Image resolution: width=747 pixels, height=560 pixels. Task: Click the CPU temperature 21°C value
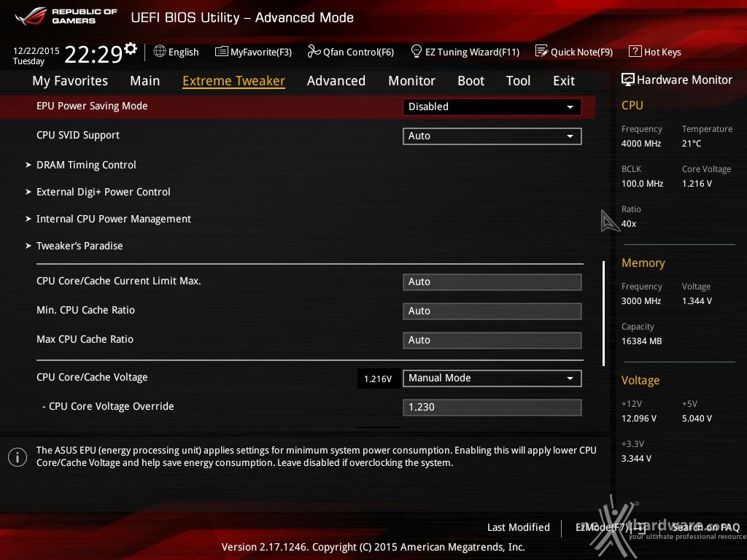(692, 144)
